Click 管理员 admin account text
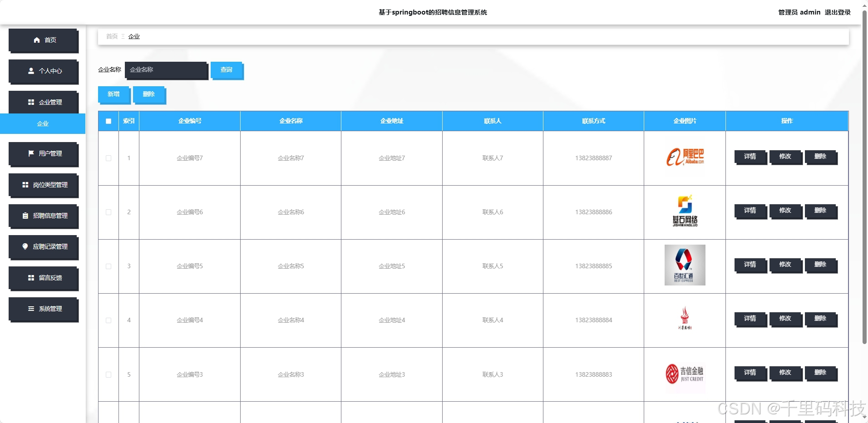This screenshot has width=868, height=423. 799,12
